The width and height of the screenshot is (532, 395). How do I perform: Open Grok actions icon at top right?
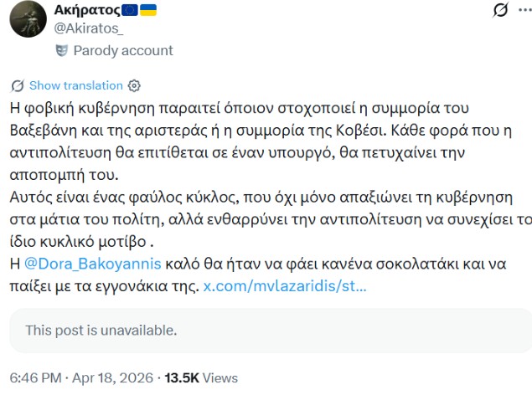click(500, 11)
